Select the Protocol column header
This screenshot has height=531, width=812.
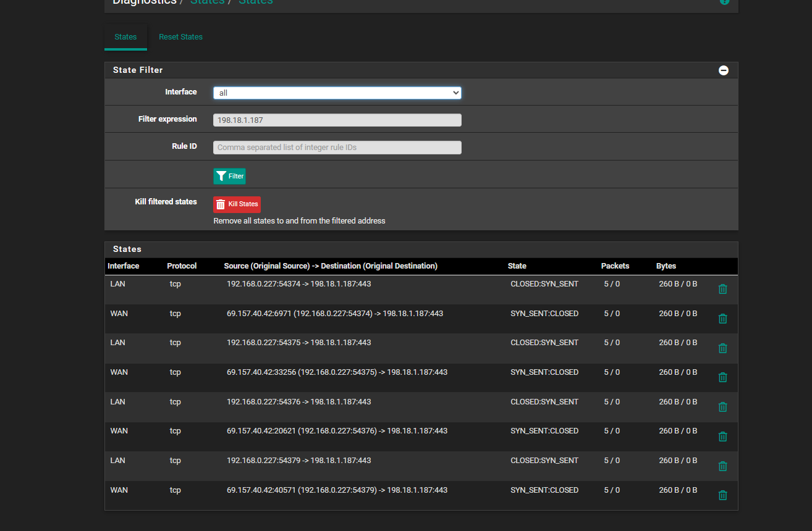(x=182, y=266)
